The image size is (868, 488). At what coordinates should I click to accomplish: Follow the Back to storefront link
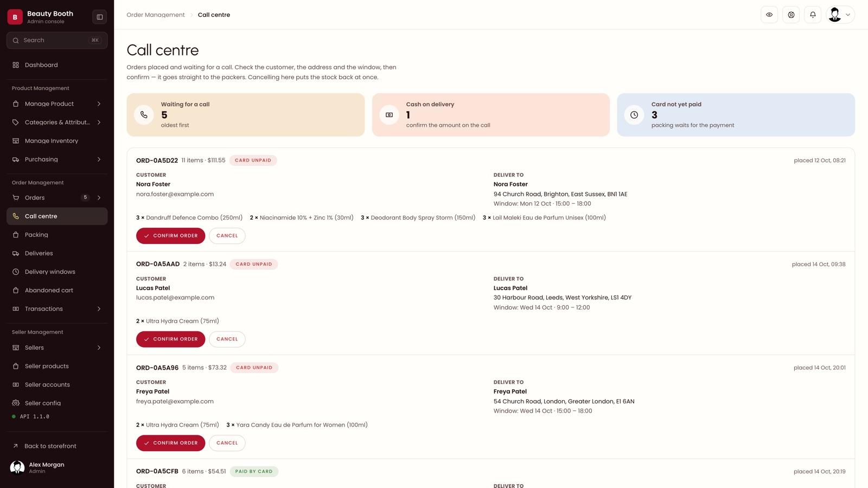point(50,446)
